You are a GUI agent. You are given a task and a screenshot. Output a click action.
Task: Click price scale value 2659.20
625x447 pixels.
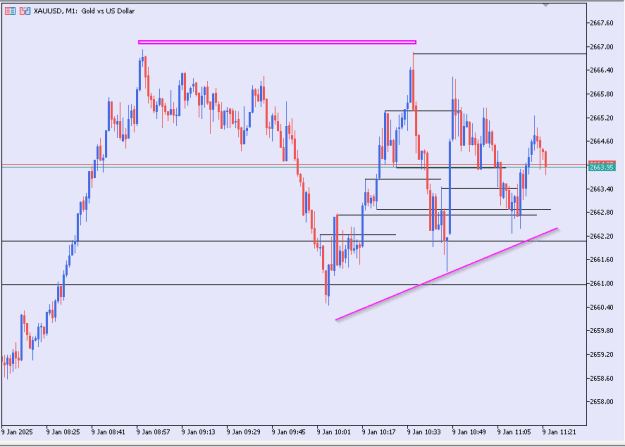[601, 354]
